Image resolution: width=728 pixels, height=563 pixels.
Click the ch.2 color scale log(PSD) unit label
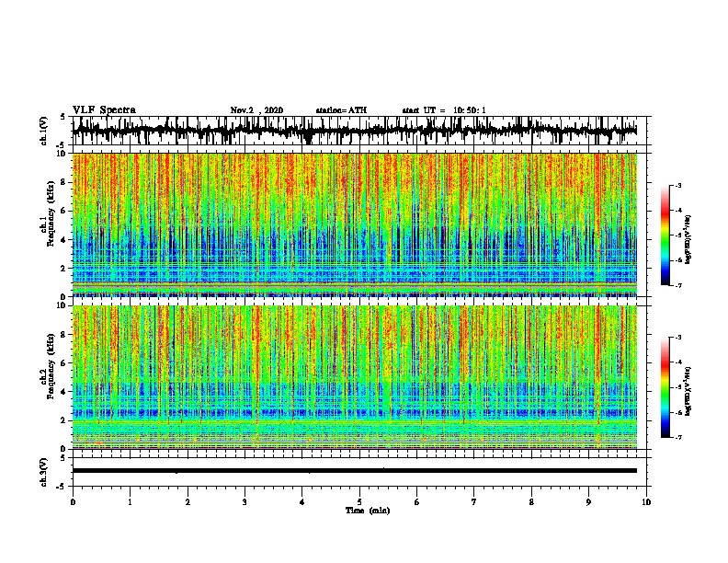pyautogui.click(x=688, y=391)
